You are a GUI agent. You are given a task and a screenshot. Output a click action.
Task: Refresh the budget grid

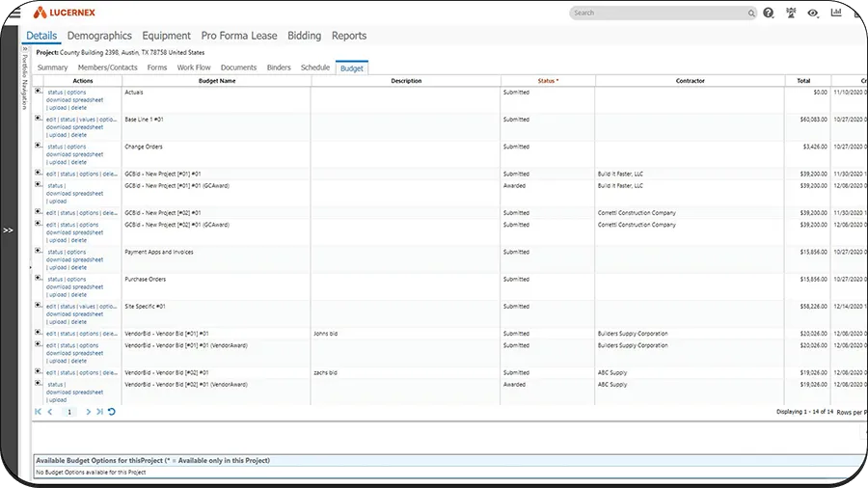click(111, 412)
